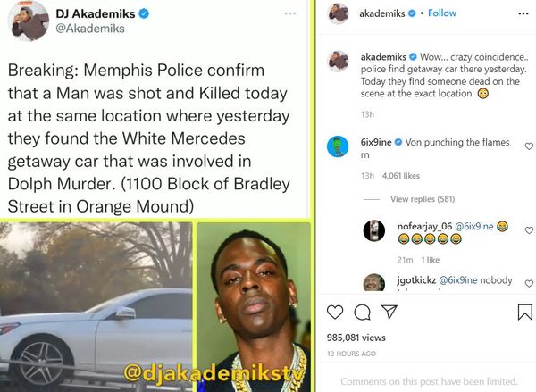This screenshot has height=392, width=536.
Task: Open the nofearjay_06 profile link
Action: [424, 226]
